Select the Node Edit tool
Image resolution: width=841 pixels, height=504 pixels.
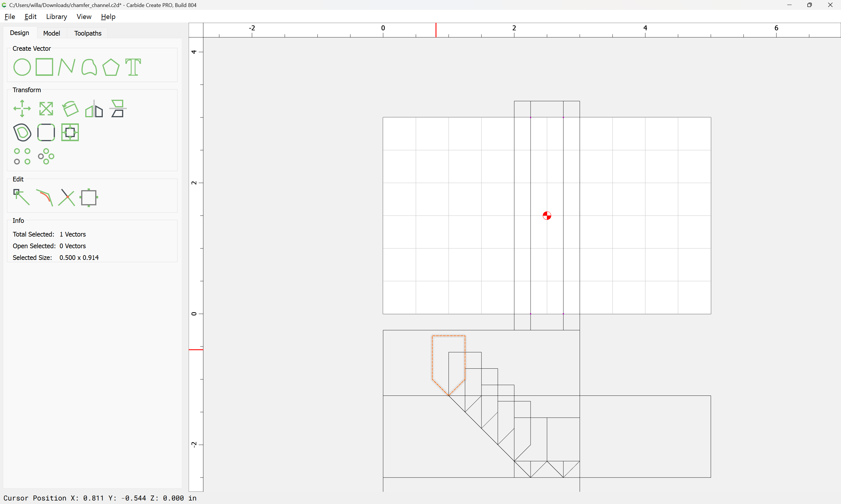pos(21,197)
